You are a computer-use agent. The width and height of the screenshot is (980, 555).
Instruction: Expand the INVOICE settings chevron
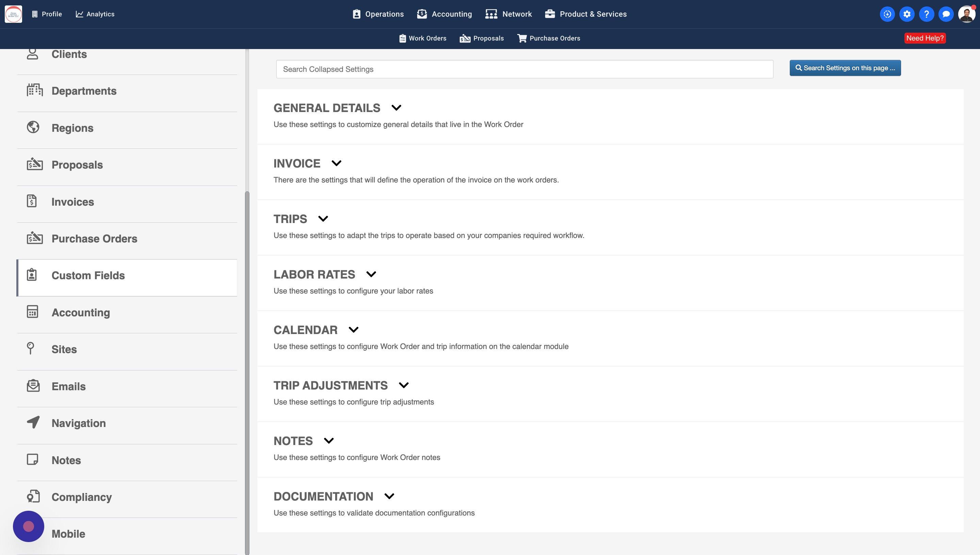[x=336, y=163]
